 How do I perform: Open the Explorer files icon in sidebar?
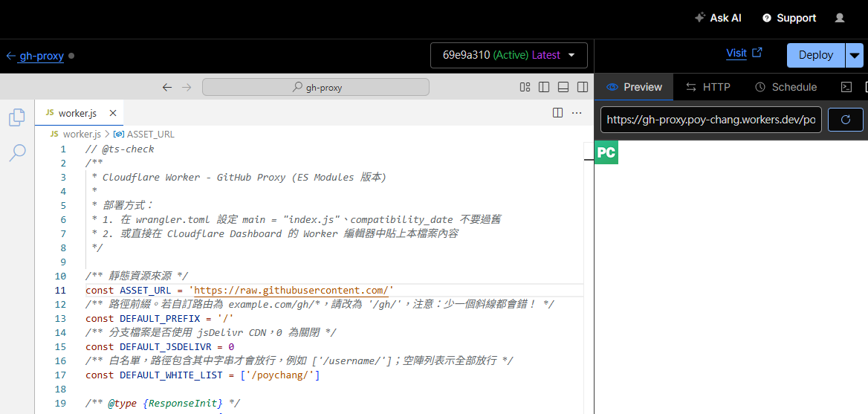point(17,117)
